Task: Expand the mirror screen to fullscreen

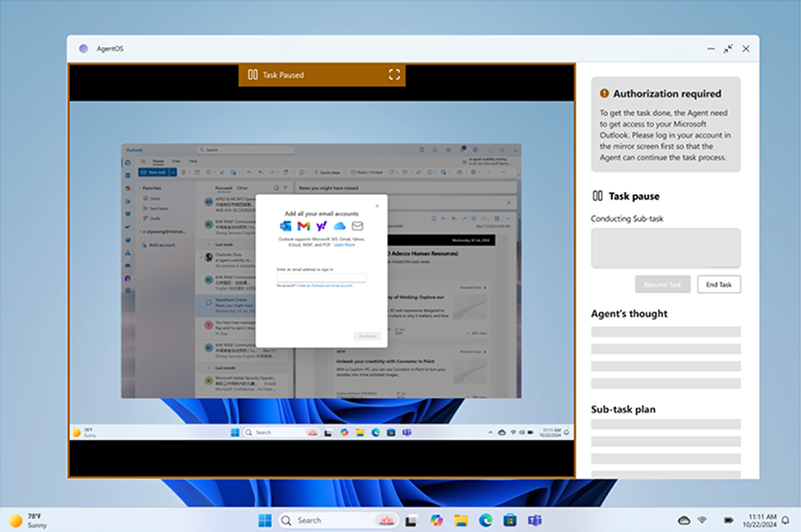Action: tap(394, 75)
